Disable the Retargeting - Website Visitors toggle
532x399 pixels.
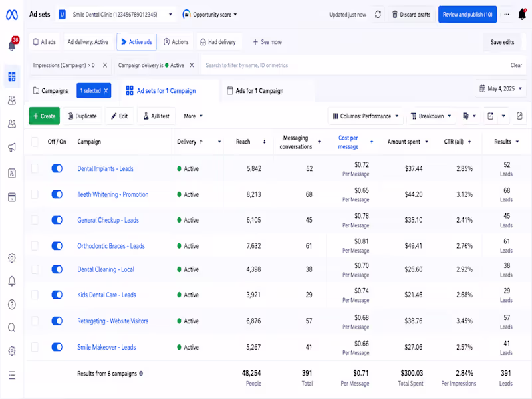(57, 321)
